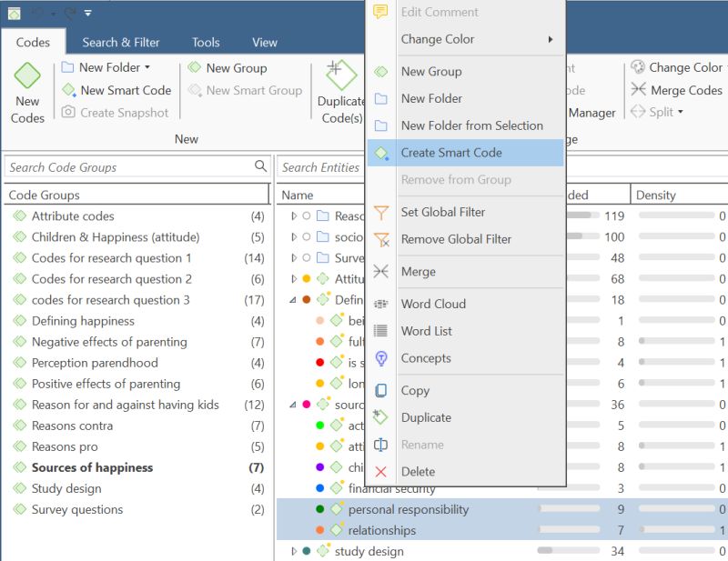
Task: Choose New Folder from Selection menu entry
Action: click(465, 125)
